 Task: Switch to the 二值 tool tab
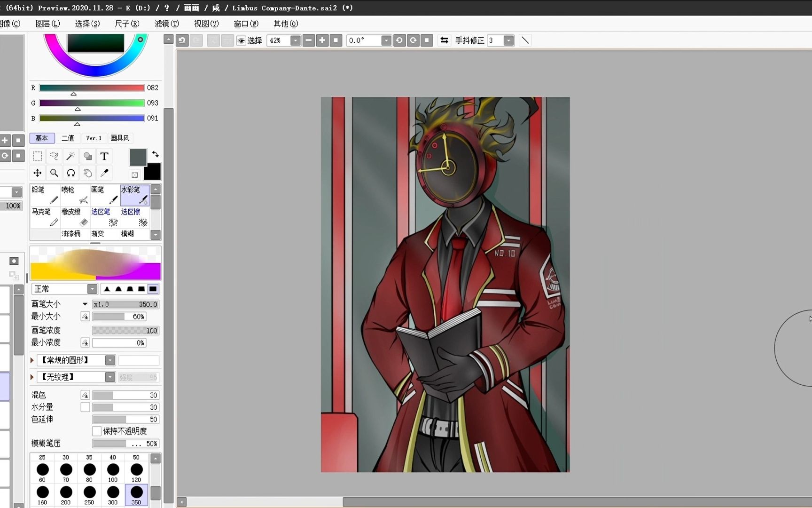(68, 138)
